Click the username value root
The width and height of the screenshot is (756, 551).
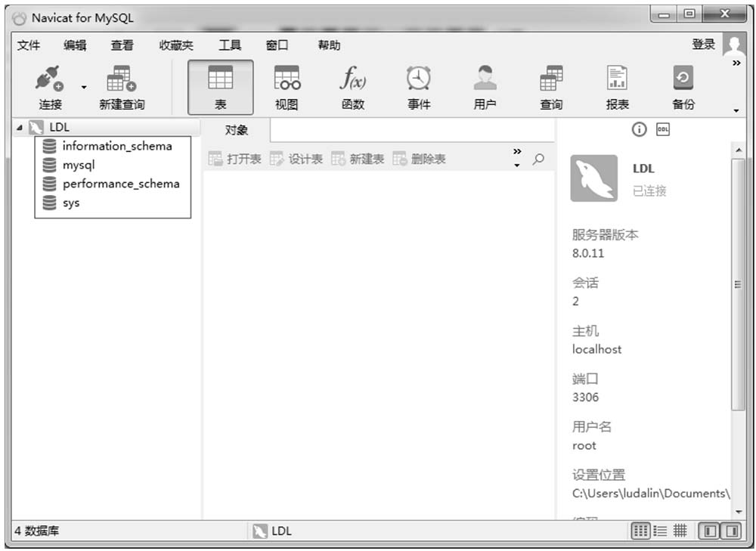point(584,445)
